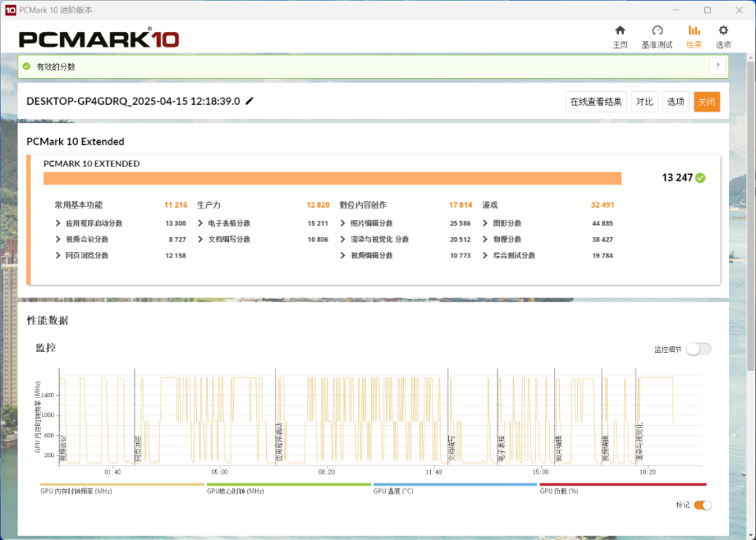Screen dimensions: 756x540
Task: Select red GPU 负载 legend bar
Action: click(623, 485)
